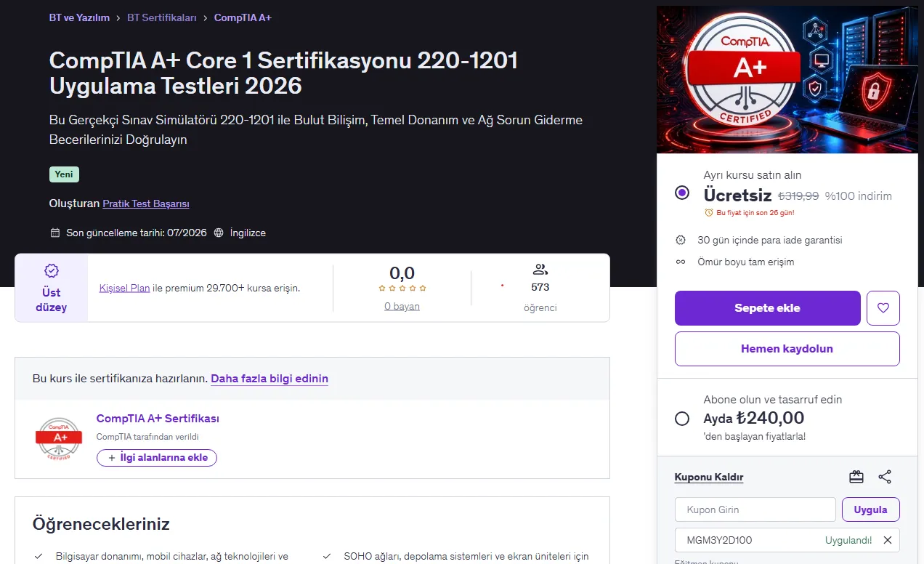Click the wishlist heart icon
Image resolution: width=924 pixels, height=564 pixels.
coord(883,308)
